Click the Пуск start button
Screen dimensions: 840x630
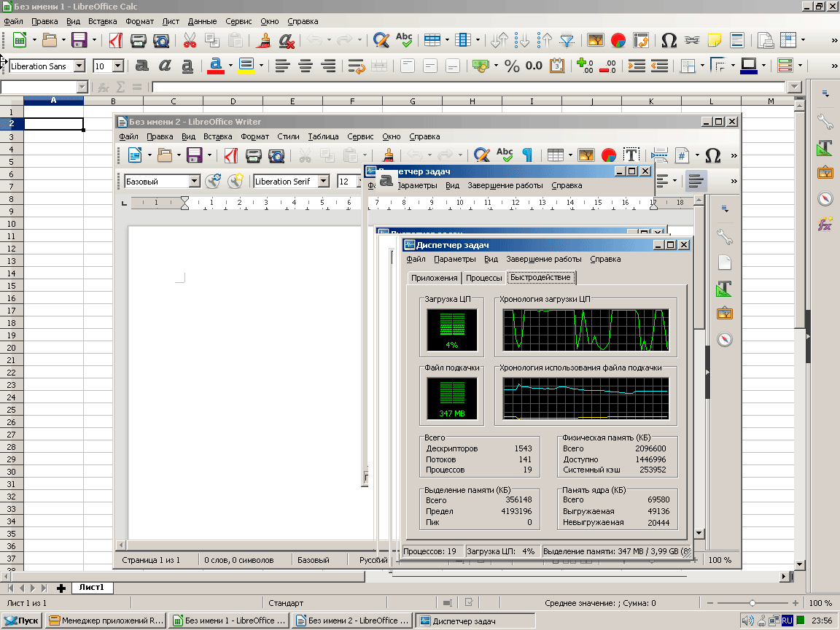[22, 621]
